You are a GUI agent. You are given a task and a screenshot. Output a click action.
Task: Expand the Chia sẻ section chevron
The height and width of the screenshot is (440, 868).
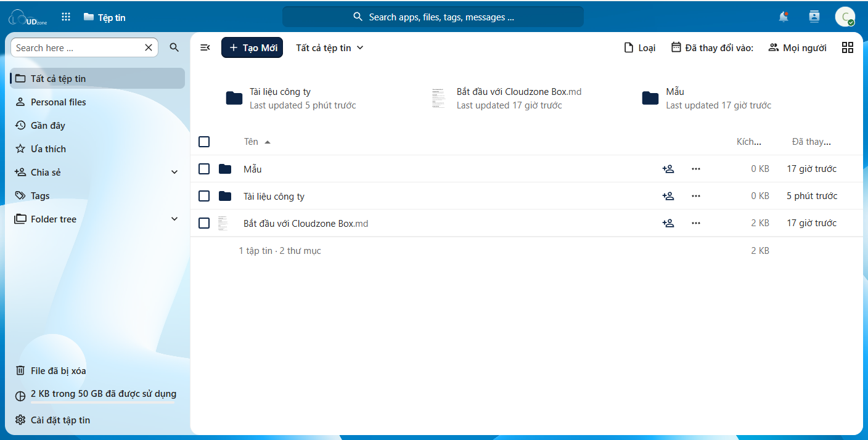(174, 173)
